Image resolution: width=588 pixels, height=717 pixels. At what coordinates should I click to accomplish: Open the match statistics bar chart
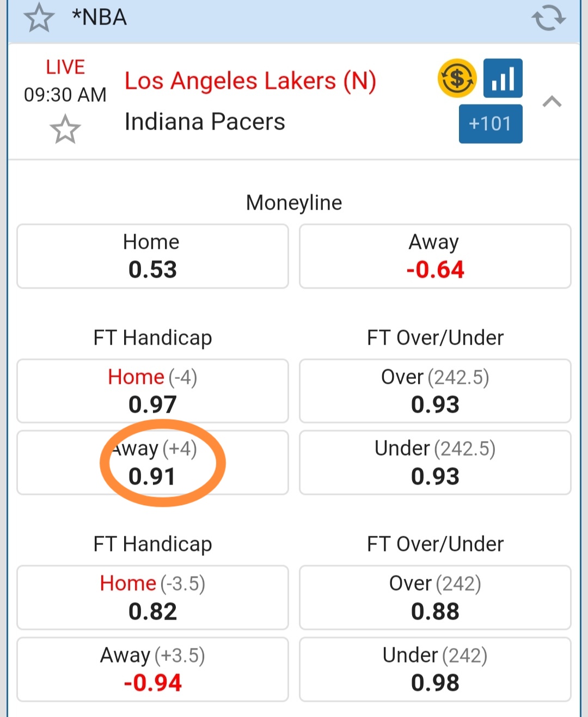pos(503,78)
